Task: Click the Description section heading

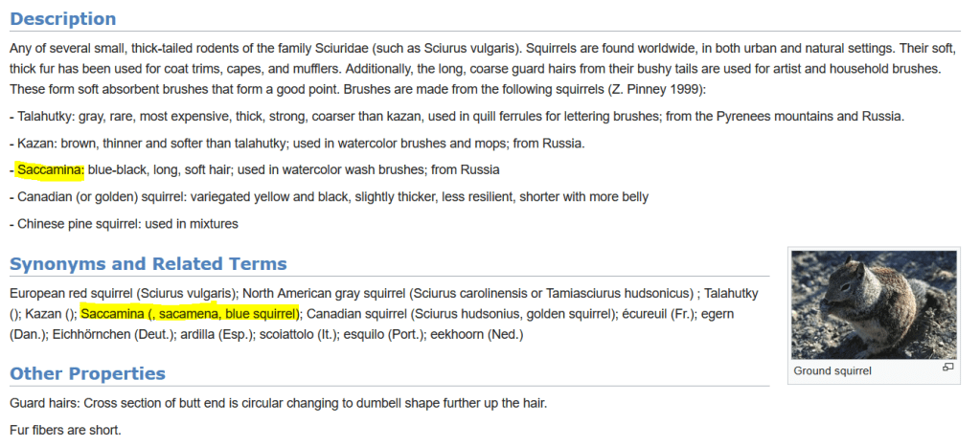Action: (x=63, y=19)
